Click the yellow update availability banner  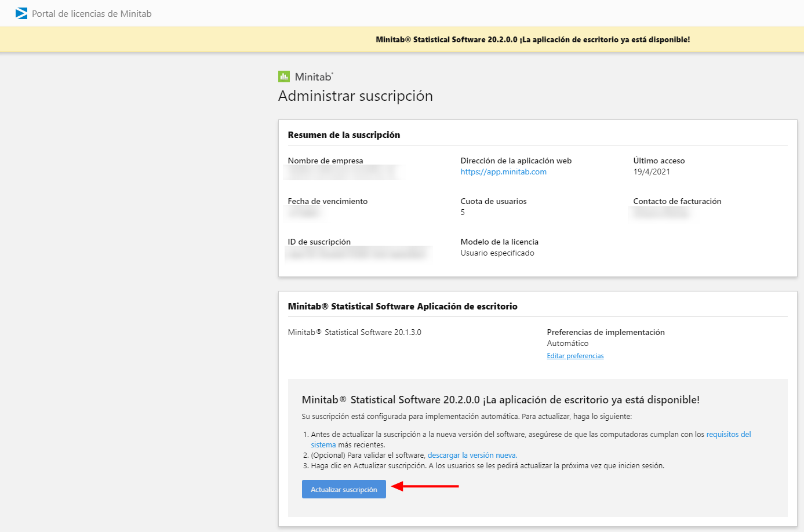532,40
